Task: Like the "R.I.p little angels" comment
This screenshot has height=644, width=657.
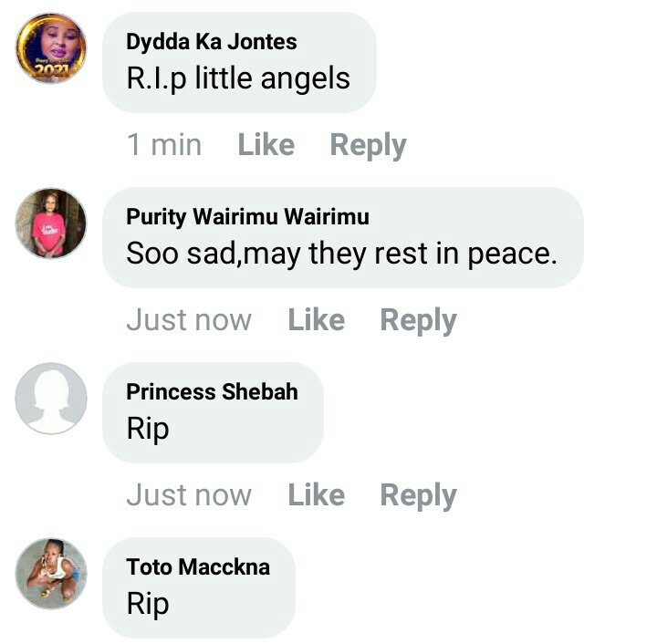Action: point(266,145)
